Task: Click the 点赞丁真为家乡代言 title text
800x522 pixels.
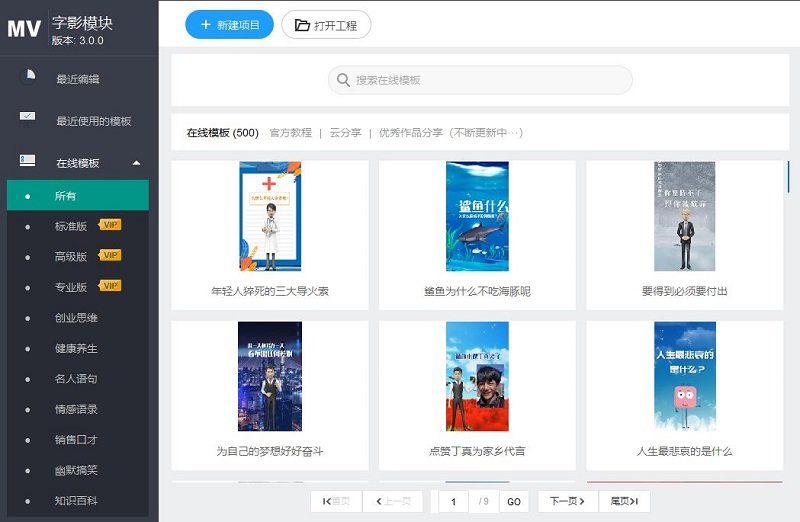Action: tap(477, 451)
